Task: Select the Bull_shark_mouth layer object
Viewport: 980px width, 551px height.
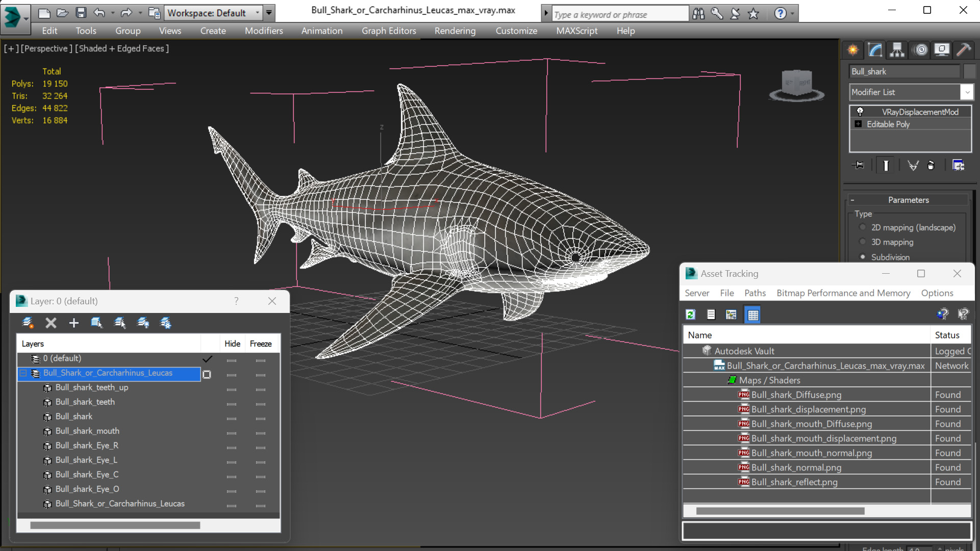Action: click(87, 431)
